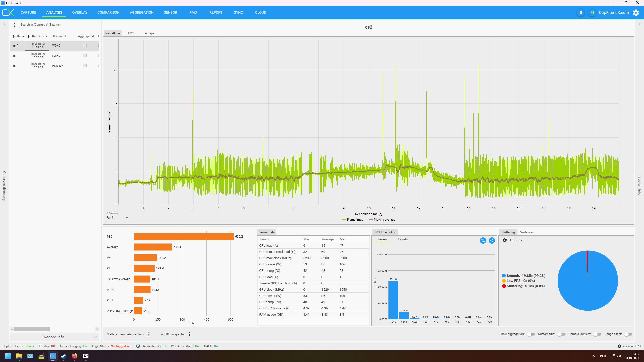Click the login icon next to CapFrameX.com
The height and width of the screenshot is (362, 644).
592,13
